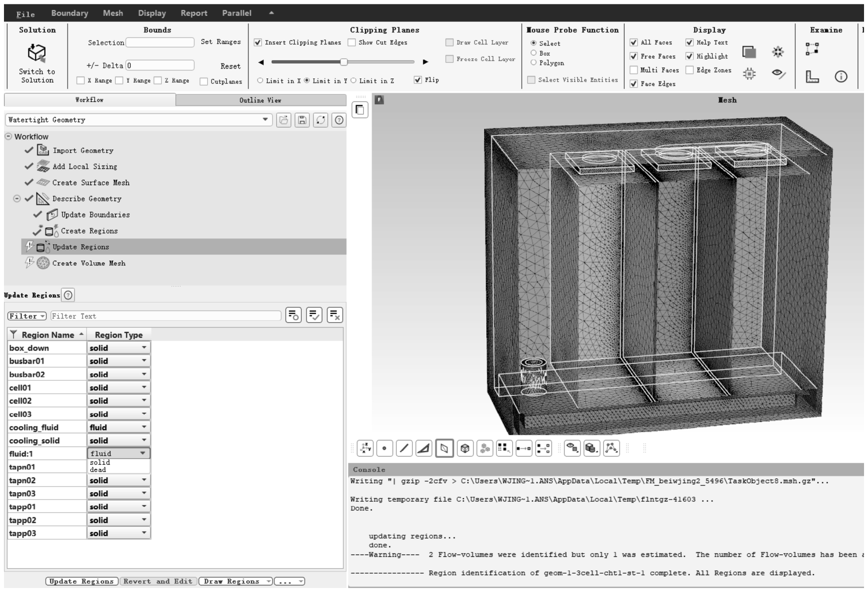Click the perspective view icon in Display

tap(749, 52)
